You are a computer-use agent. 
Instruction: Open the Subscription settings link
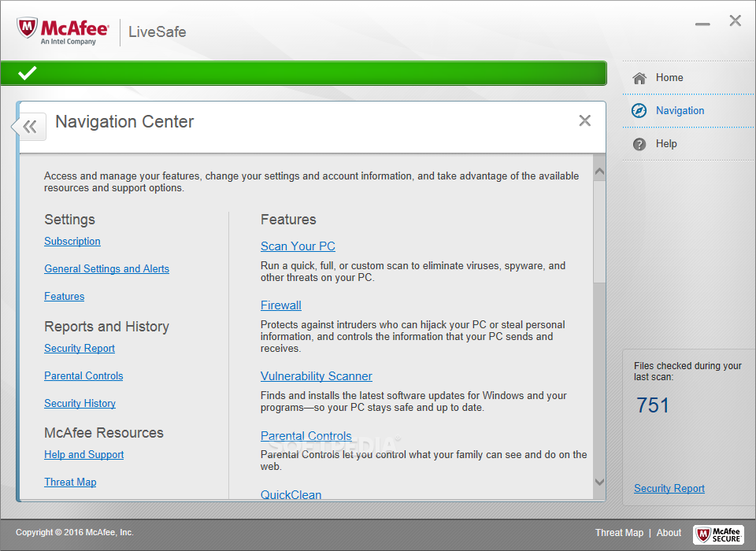click(x=72, y=241)
